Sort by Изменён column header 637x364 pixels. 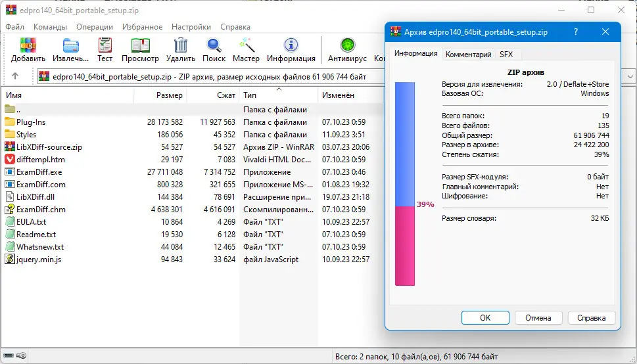(350, 95)
